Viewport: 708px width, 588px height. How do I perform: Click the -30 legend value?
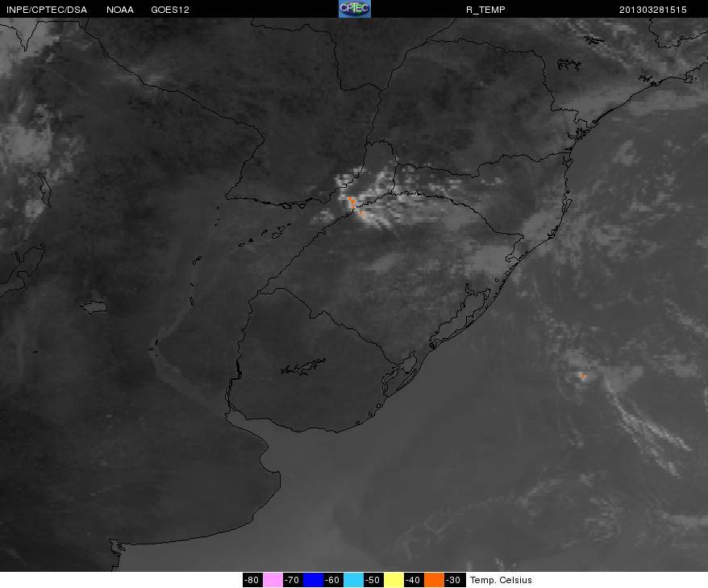click(453, 580)
